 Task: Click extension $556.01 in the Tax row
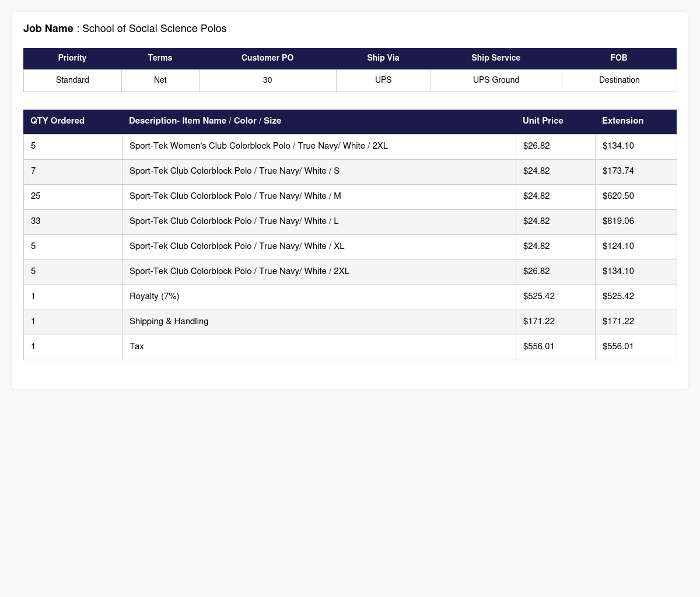(636, 347)
